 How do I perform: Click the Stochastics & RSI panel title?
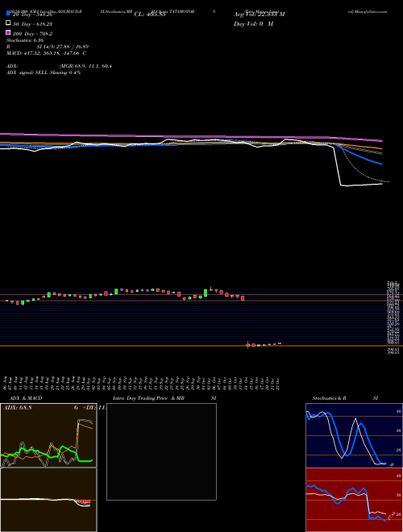pos(345,398)
